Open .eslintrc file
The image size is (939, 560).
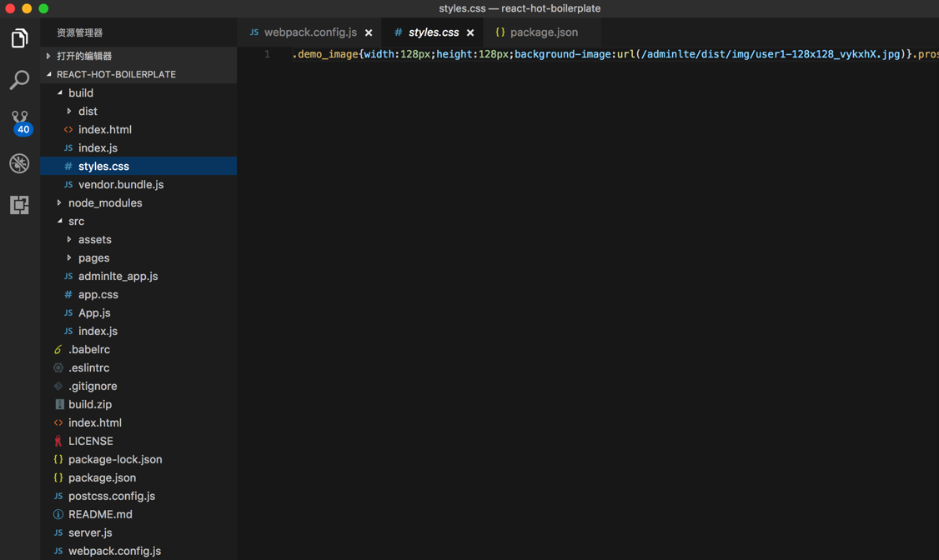[138, 368]
